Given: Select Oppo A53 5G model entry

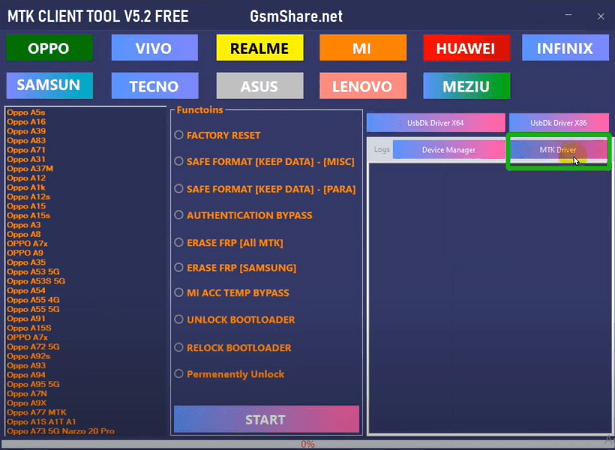Looking at the screenshot, I should pos(33,272).
